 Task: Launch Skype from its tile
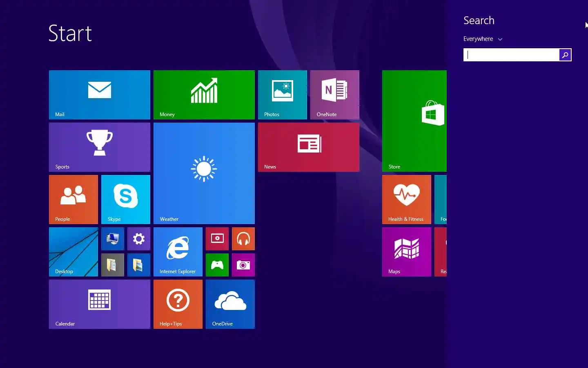pyautogui.click(x=126, y=200)
